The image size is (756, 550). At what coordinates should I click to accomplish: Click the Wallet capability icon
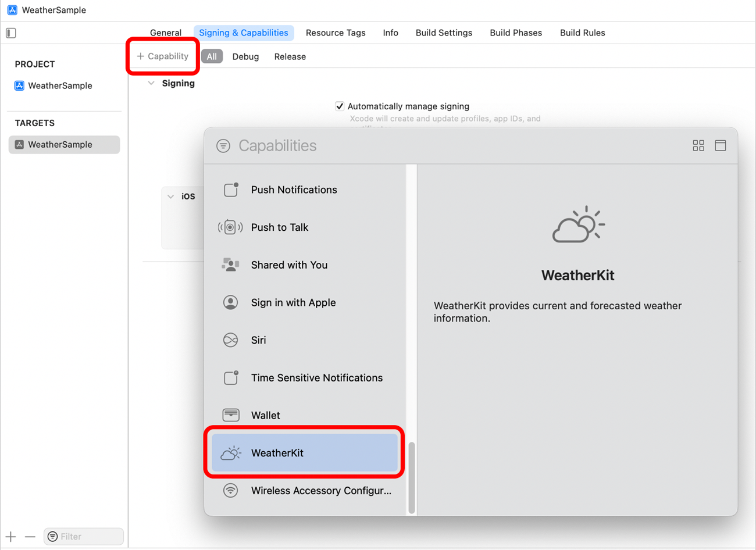[x=231, y=415]
